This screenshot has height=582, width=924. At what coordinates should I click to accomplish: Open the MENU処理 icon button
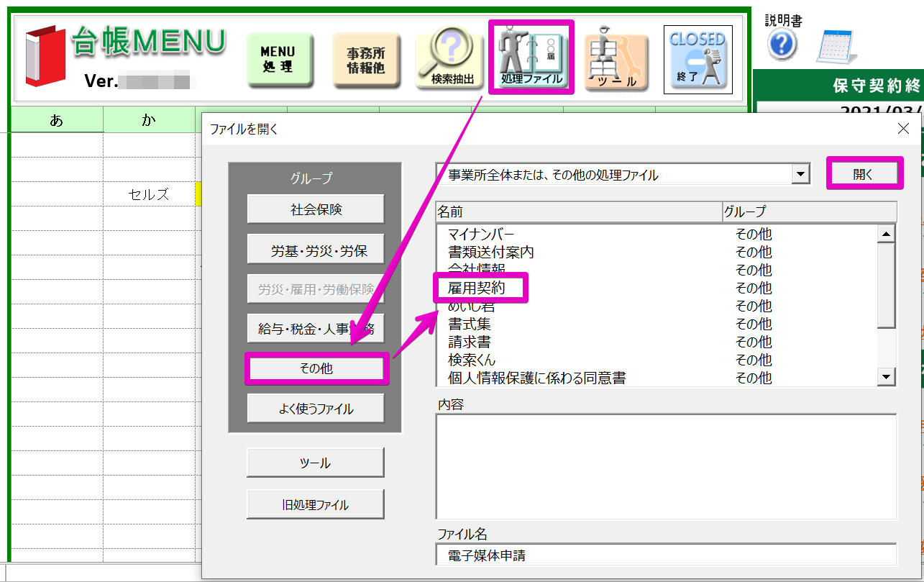point(280,60)
